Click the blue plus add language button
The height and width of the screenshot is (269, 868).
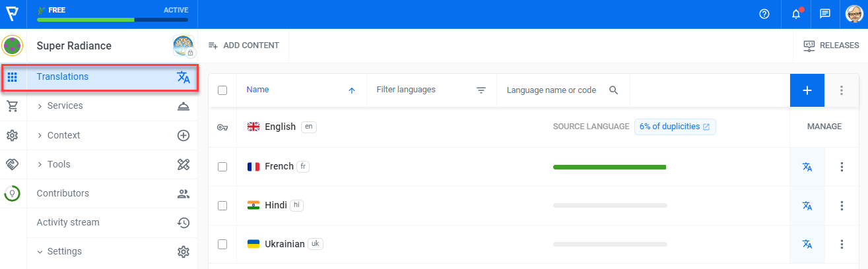coord(807,90)
